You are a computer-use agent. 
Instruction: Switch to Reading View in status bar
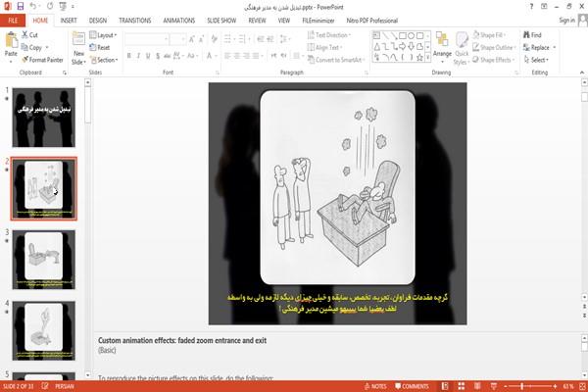tap(477, 386)
